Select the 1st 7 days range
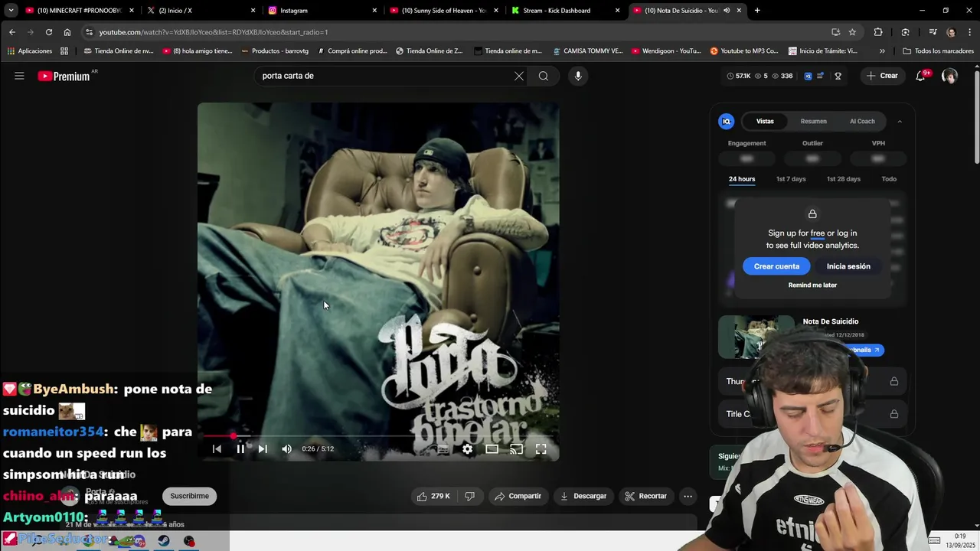The width and height of the screenshot is (980, 551). point(791,179)
